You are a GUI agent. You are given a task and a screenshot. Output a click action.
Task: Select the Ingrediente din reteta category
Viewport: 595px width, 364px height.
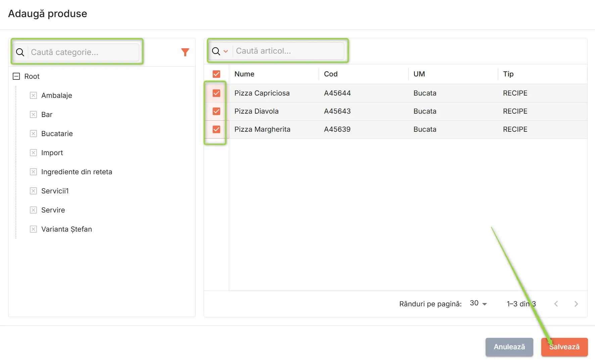77,172
